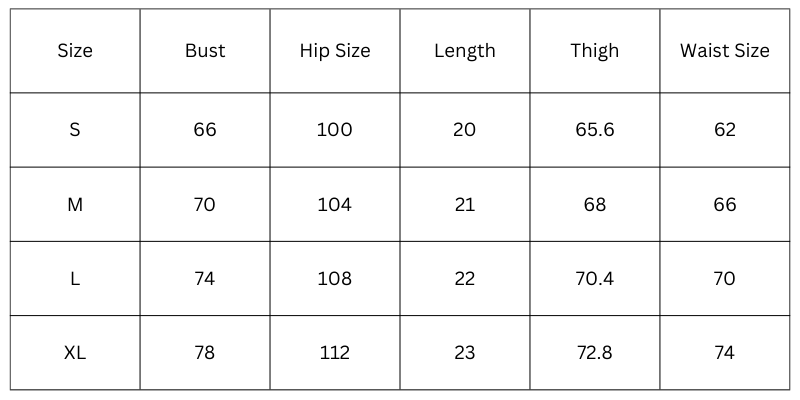Select thigh value 70.4

click(594, 279)
